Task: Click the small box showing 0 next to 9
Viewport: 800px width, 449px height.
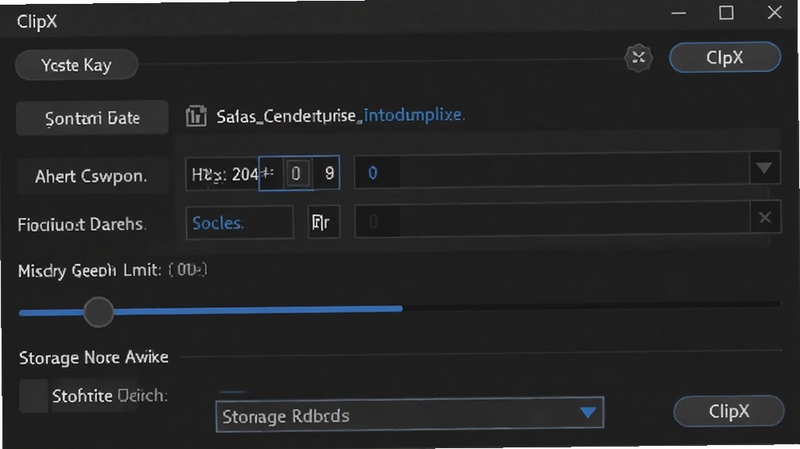Action: tap(296, 174)
